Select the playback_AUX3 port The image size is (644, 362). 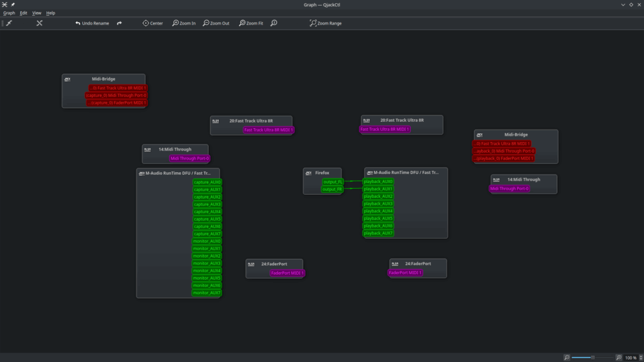(378, 204)
